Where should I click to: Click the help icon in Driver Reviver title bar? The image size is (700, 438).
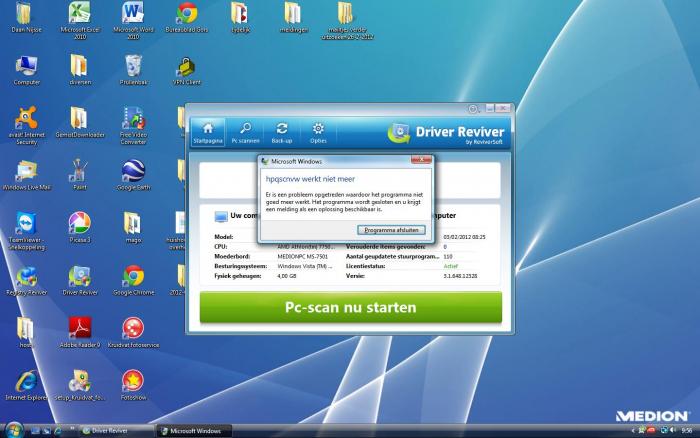click(473, 108)
